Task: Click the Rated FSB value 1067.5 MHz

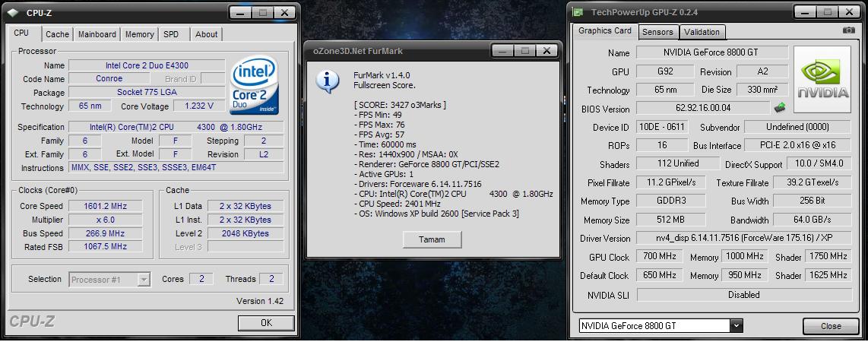Action: coord(105,247)
